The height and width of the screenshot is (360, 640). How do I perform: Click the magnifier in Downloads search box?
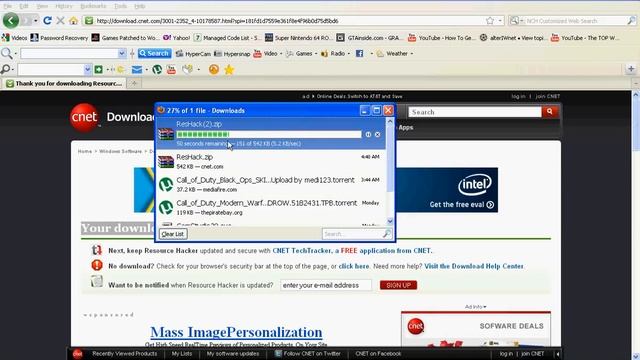click(x=386, y=234)
